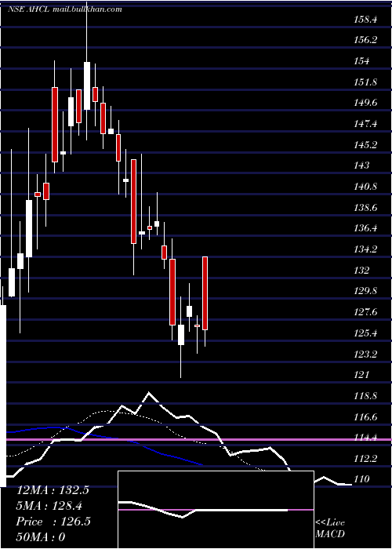Click the 158.4 price axis label
This screenshot has width=392, height=549.
point(366,20)
